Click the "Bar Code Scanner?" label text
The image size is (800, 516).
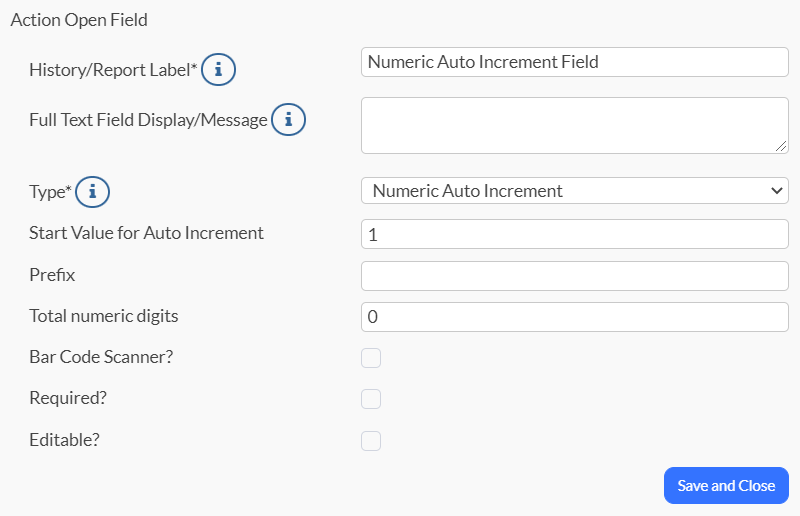point(101,357)
